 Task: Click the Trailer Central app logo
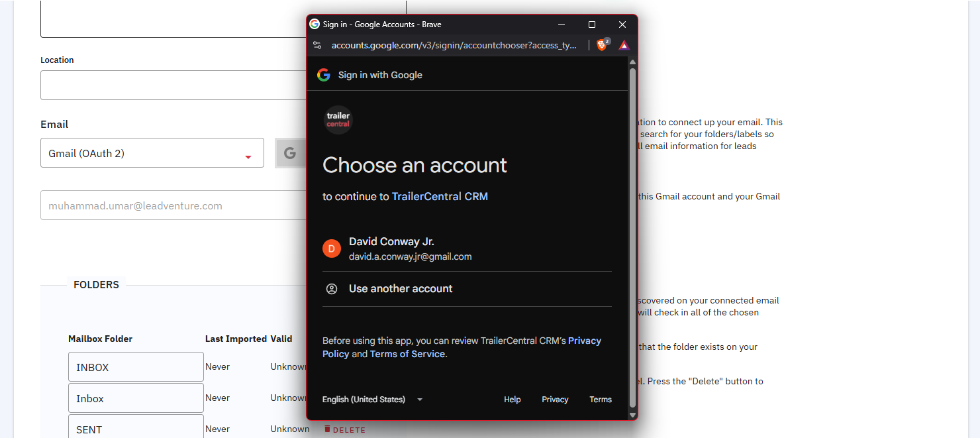point(338,120)
